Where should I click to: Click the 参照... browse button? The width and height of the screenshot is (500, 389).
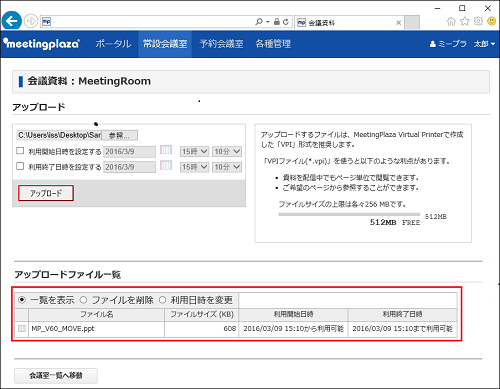pos(119,135)
